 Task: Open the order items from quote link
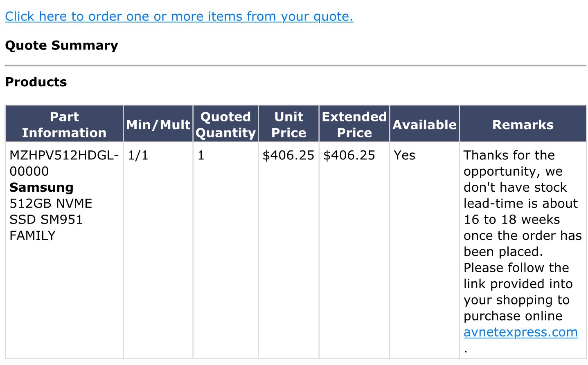click(x=179, y=16)
